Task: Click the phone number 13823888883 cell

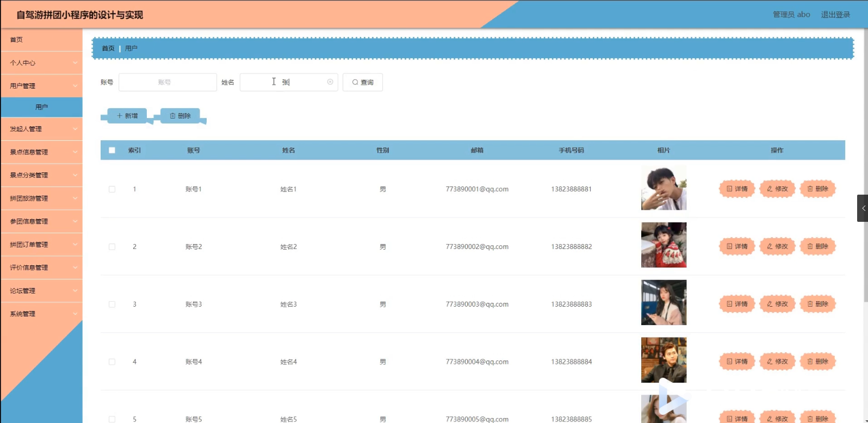Action: click(571, 304)
